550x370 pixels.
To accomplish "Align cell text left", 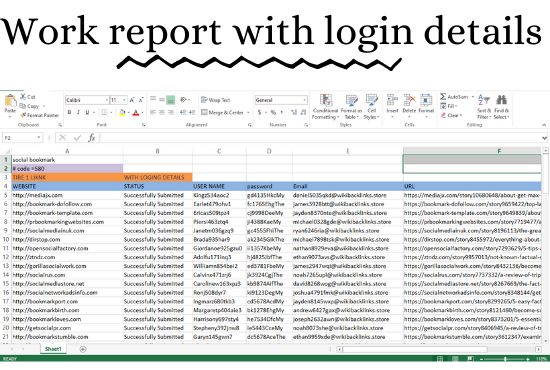I will [x=153, y=112].
